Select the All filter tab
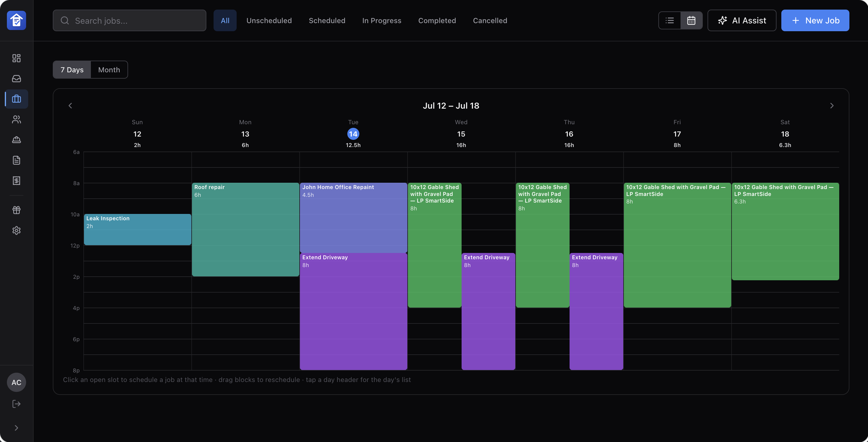The image size is (868, 442). pos(225,20)
